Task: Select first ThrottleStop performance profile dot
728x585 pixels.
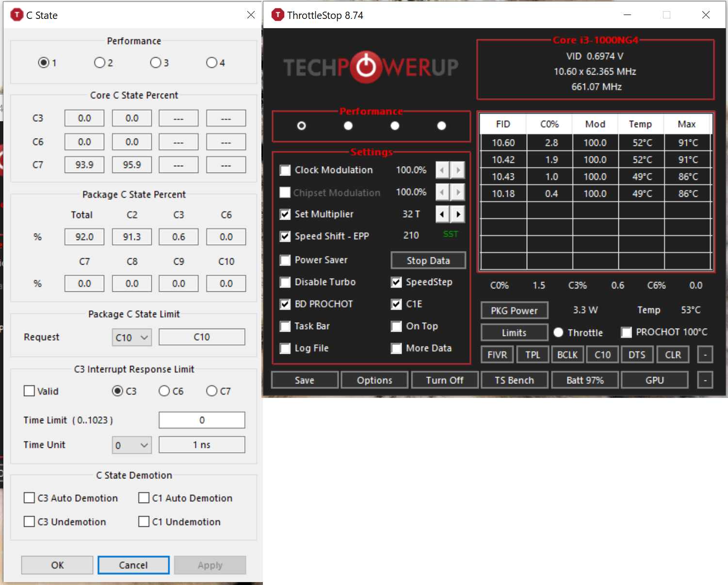Action: click(x=301, y=126)
